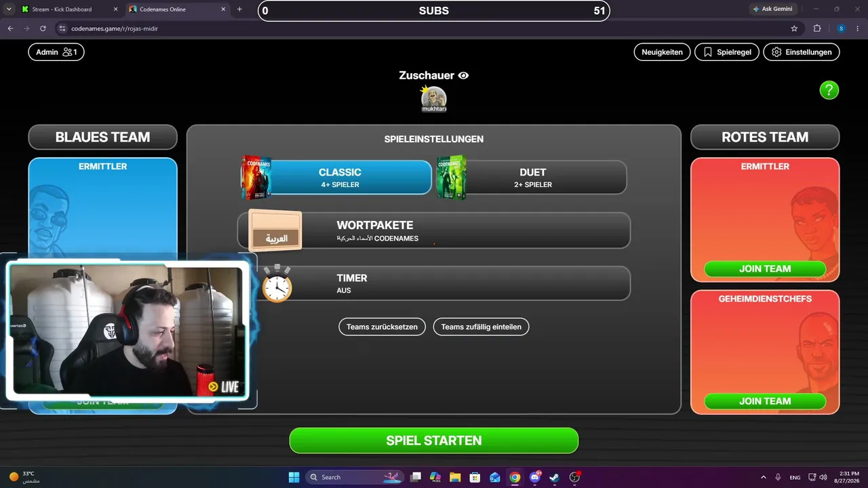Click the ENG language indicator
This screenshot has height=488, width=868.
pyautogui.click(x=795, y=477)
